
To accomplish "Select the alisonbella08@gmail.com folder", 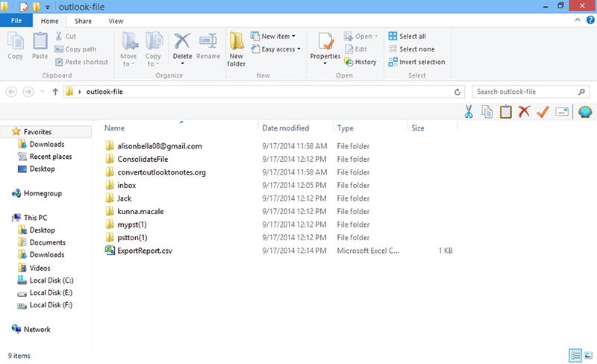I will tap(160, 146).
